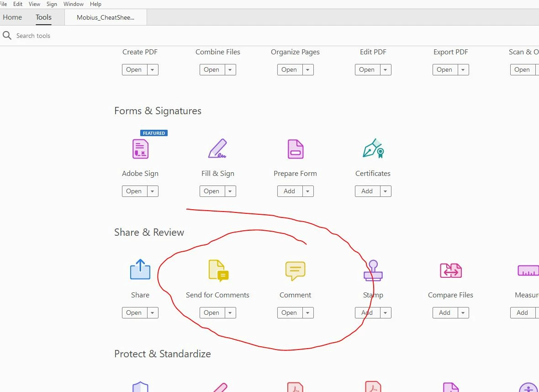Click the FEATURED badge above Adobe Sign
Image resolution: width=539 pixels, height=392 pixels.
[x=154, y=133]
